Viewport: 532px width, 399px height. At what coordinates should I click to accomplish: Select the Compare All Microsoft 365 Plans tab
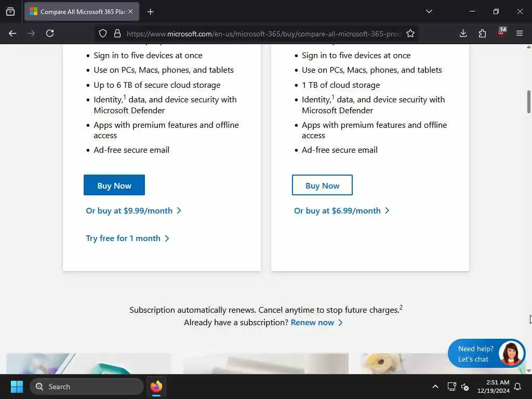tap(82, 11)
